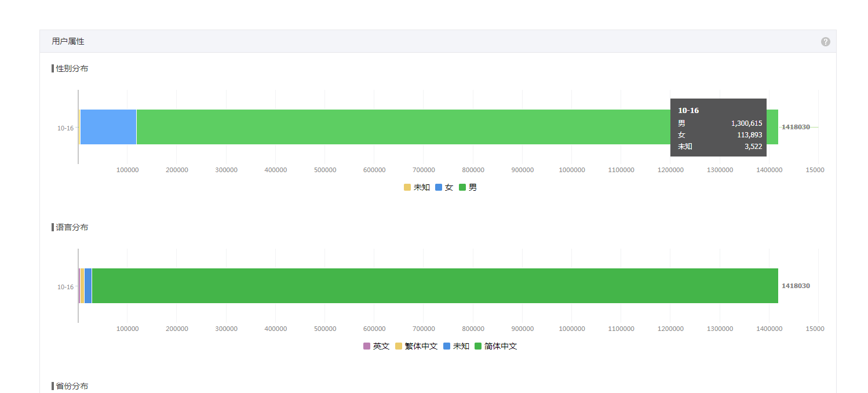Toggle the 女 series in gender legend
Viewport: 868px width, 393px height.
(444, 187)
